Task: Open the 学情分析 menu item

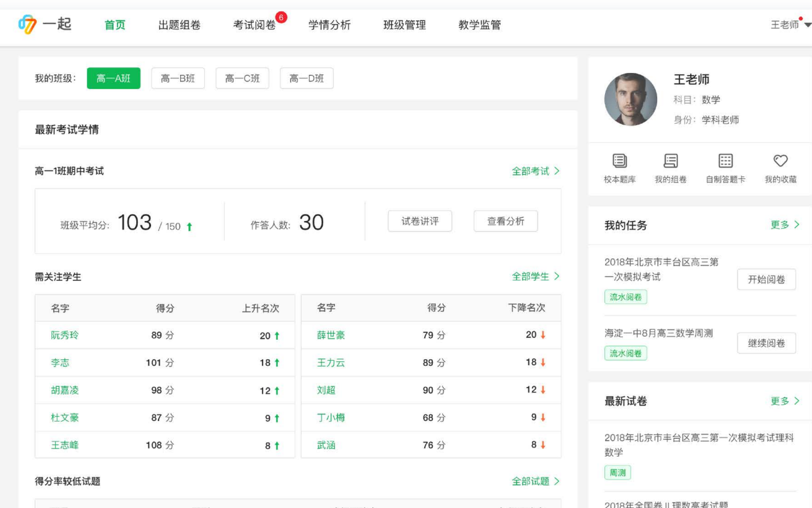Action: pyautogui.click(x=330, y=25)
